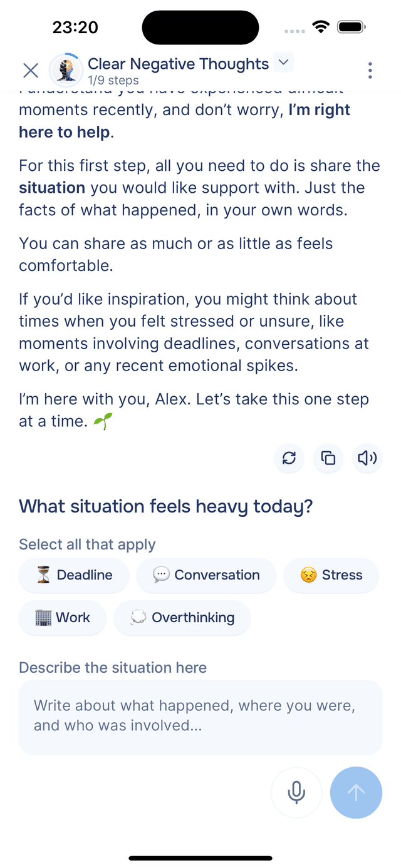The width and height of the screenshot is (401, 868).
Task: Select the Overthinking chip
Action: tap(182, 618)
